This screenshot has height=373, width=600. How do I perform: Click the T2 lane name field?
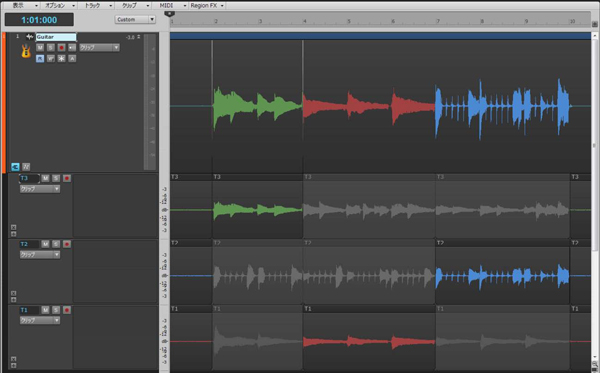29,244
